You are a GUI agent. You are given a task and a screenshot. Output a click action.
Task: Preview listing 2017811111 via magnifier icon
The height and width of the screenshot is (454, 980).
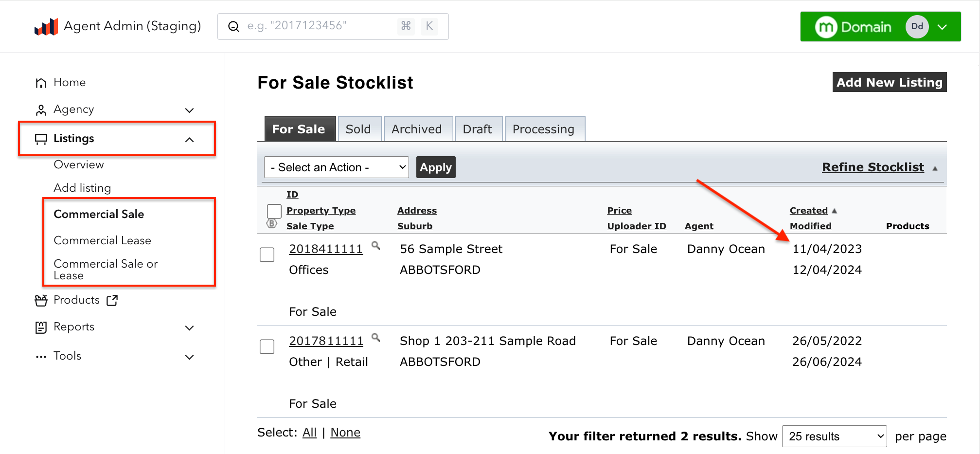coord(375,337)
